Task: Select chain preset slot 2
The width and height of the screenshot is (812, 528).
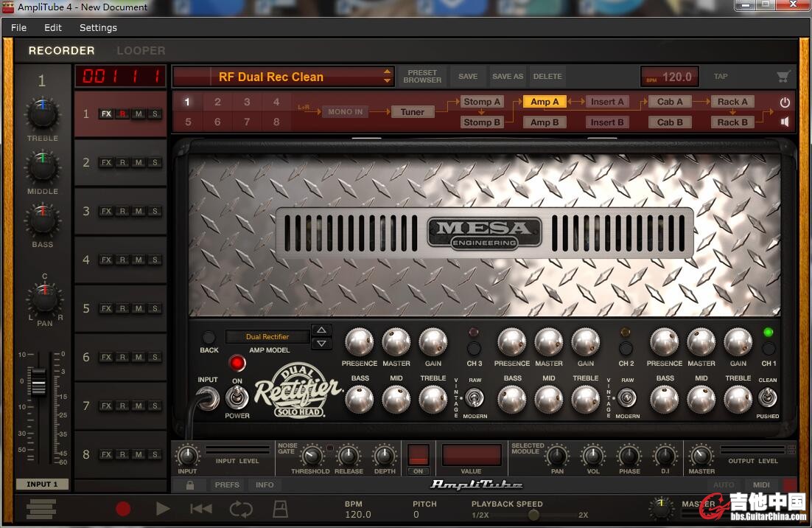Action: [x=217, y=102]
